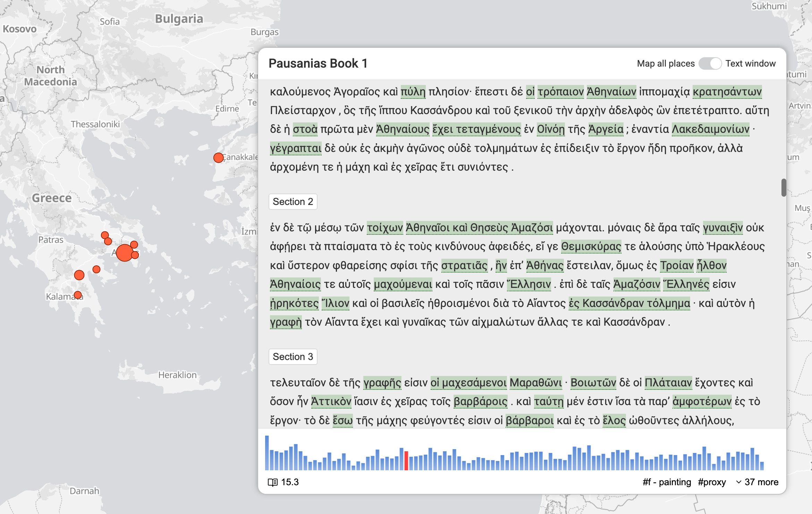Viewport: 812px width, 514px height.
Task: Jump to the Section 2 marker
Action: [x=293, y=202]
